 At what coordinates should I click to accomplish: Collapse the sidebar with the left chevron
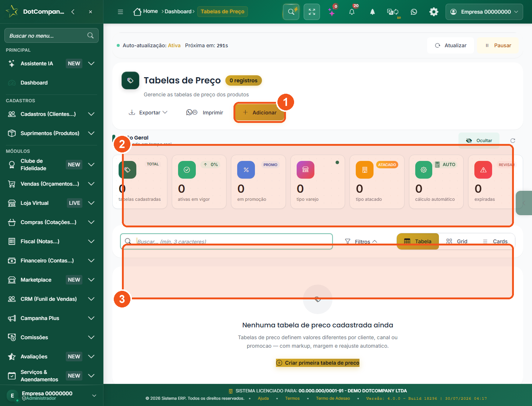coord(73,12)
